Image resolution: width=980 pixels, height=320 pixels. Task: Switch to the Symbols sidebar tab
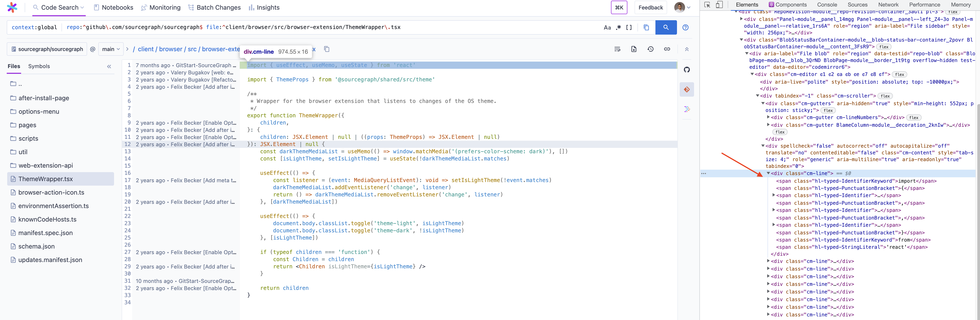(x=39, y=66)
